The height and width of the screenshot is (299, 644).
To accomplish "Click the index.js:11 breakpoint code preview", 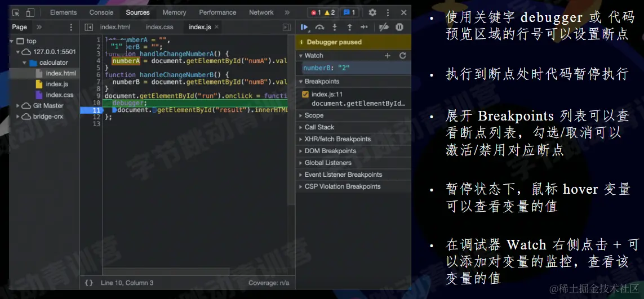I will 358,104.
